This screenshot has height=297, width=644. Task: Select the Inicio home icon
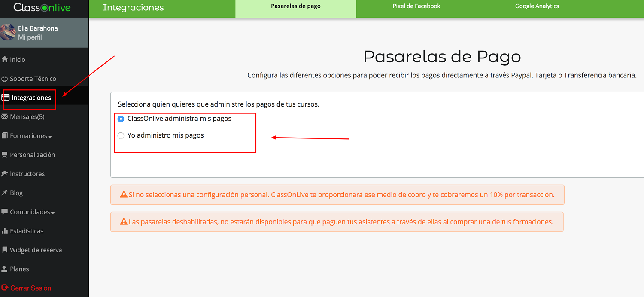point(4,59)
